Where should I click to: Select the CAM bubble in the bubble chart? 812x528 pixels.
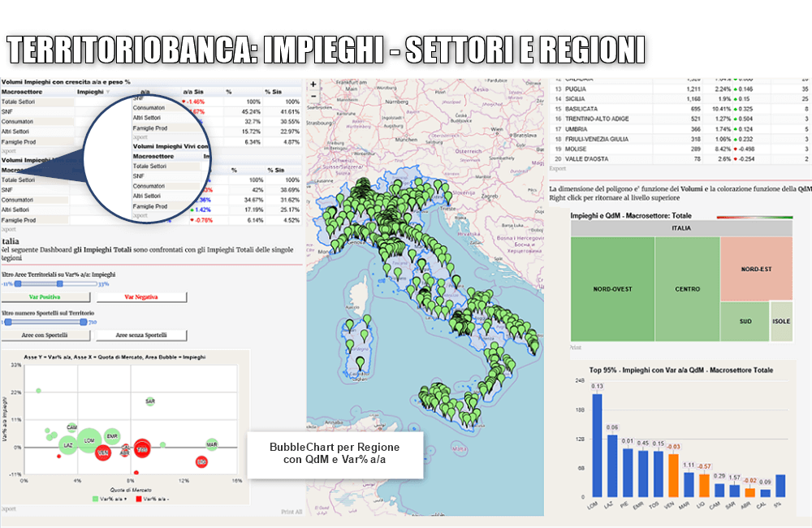(x=72, y=427)
